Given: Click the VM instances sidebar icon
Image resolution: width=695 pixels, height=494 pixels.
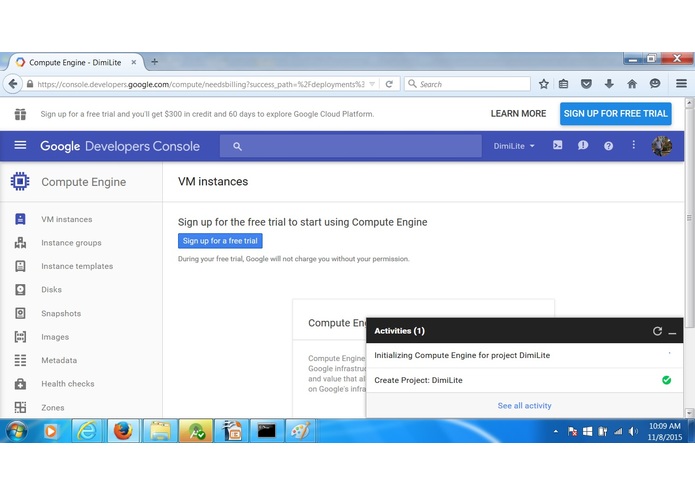Looking at the screenshot, I should [20, 219].
